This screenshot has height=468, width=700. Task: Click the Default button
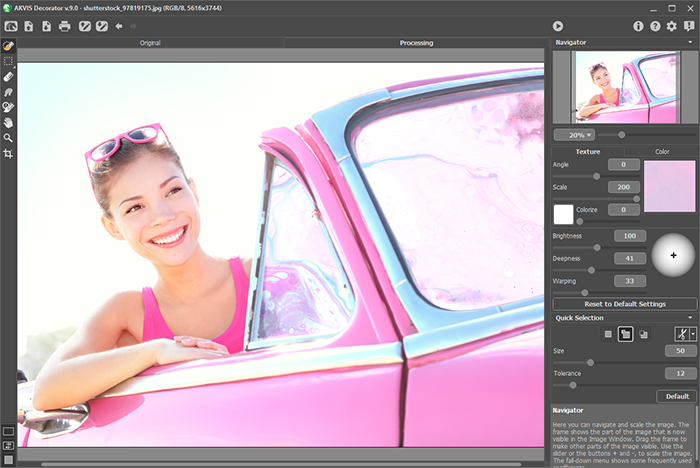click(678, 396)
